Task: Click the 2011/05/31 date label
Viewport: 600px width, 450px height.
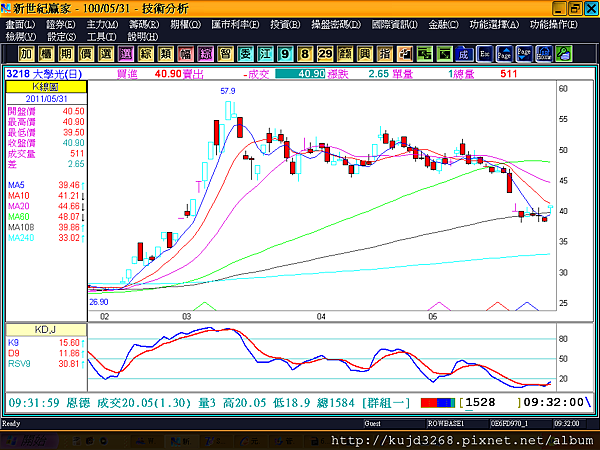Action: click(x=46, y=99)
